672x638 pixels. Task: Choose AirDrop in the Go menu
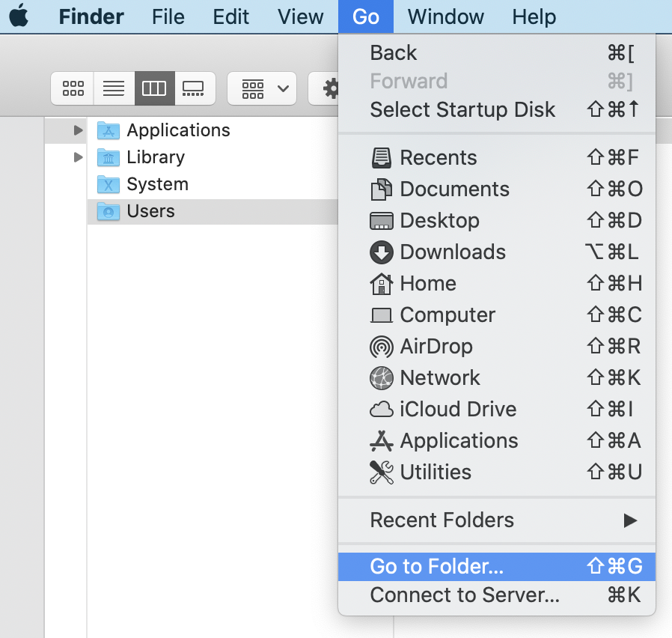(x=497, y=347)
